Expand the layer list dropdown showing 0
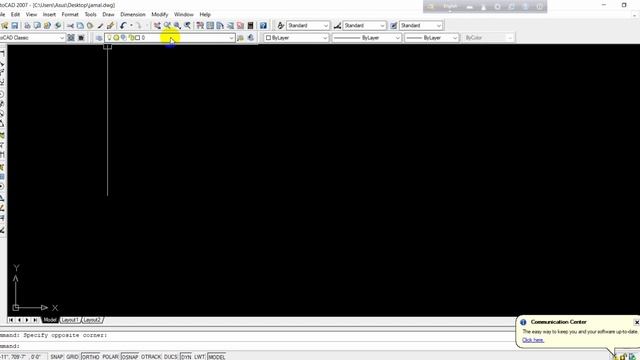640x360 pixels. (x=231, y=38)
